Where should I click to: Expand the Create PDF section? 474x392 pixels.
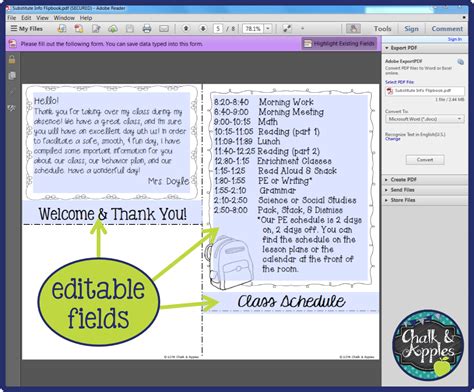click(424, 180)
